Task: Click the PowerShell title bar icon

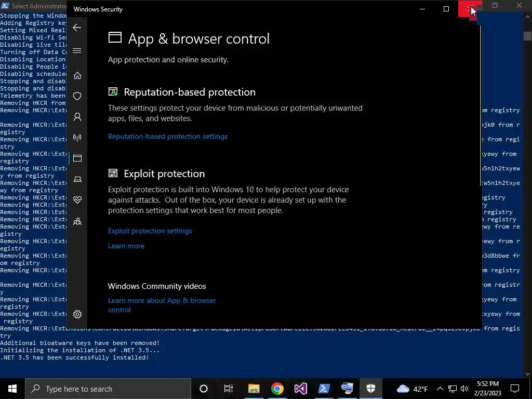Action: (5, 6)
